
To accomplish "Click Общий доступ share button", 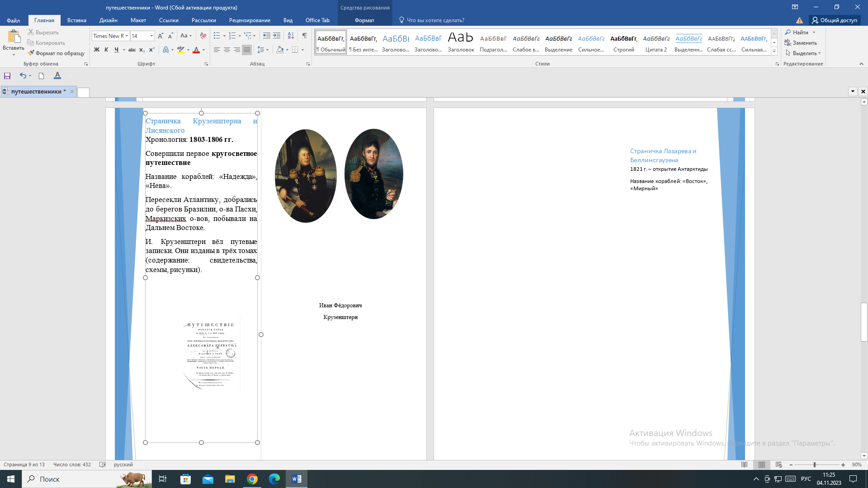I will [x=835, y=20].
